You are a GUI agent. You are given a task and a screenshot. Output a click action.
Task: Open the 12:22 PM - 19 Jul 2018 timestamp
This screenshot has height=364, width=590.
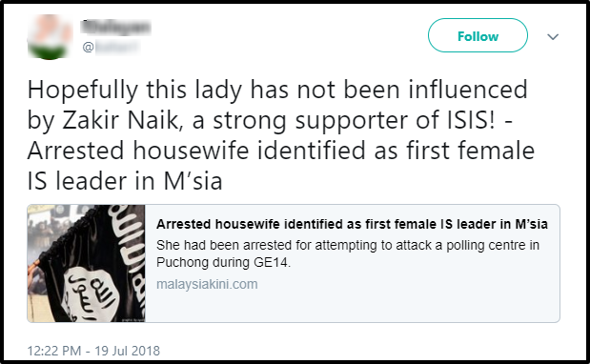pyautogui.click(x=93, y=351)
